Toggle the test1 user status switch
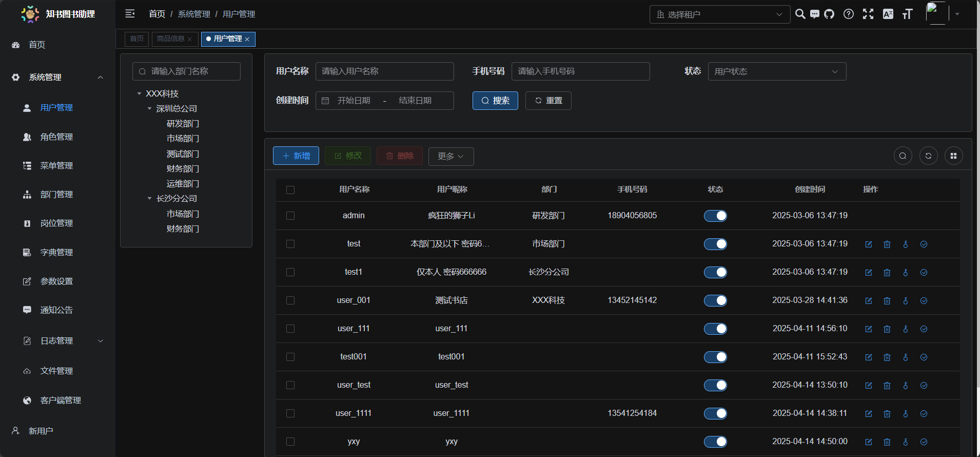 [x=715, y=272]
